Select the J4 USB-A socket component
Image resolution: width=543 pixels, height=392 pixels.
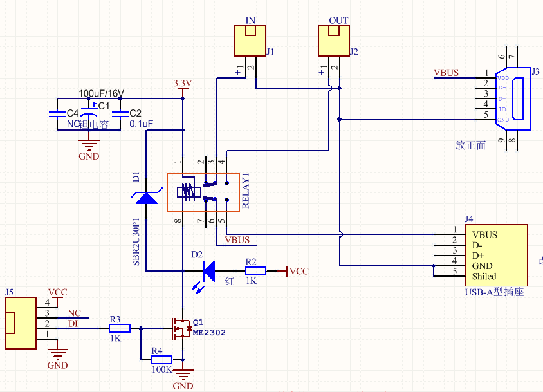coord(495,256)
